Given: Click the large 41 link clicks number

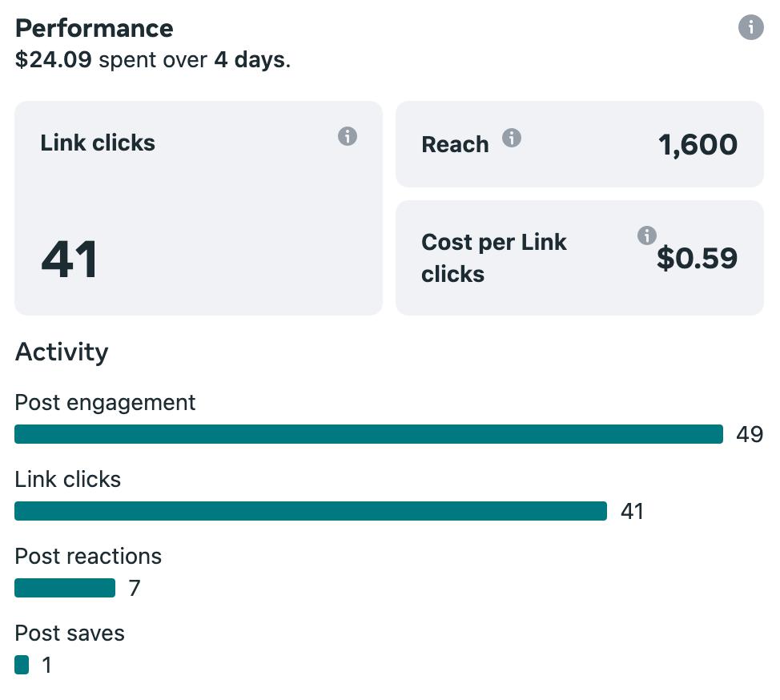Looking at the screenshot, I should click(70, 259).
